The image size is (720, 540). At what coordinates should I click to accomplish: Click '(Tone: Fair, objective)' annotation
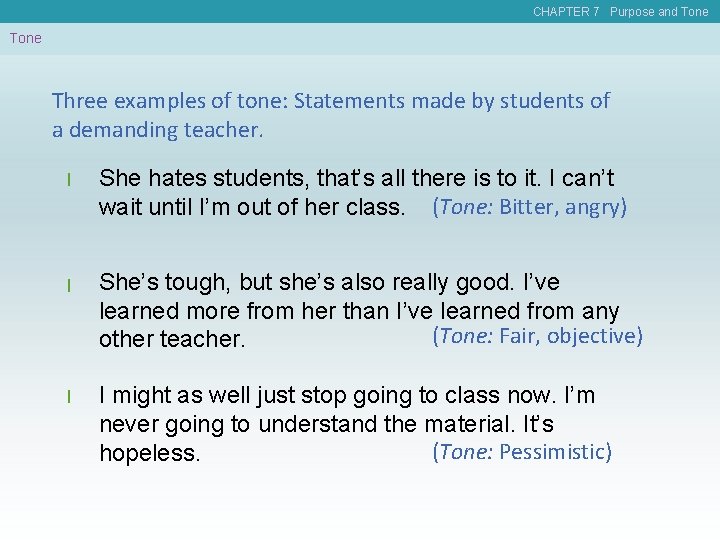[x=536, y=336]
